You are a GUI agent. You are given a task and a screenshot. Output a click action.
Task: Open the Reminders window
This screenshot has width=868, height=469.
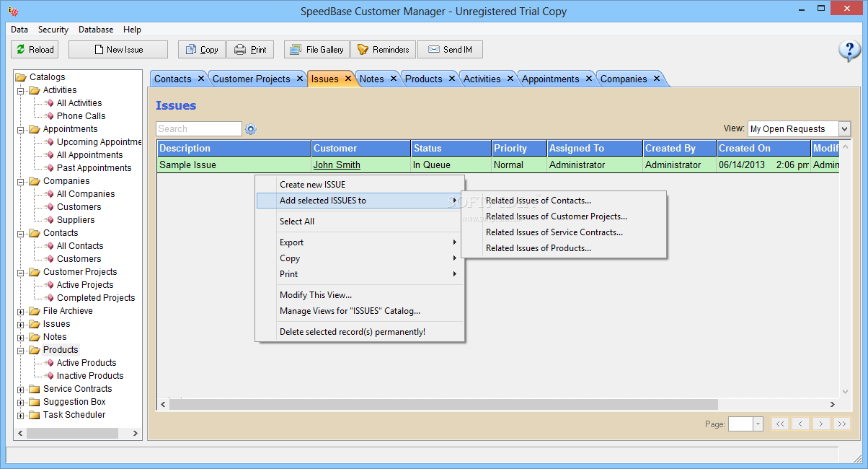(383, 50)
